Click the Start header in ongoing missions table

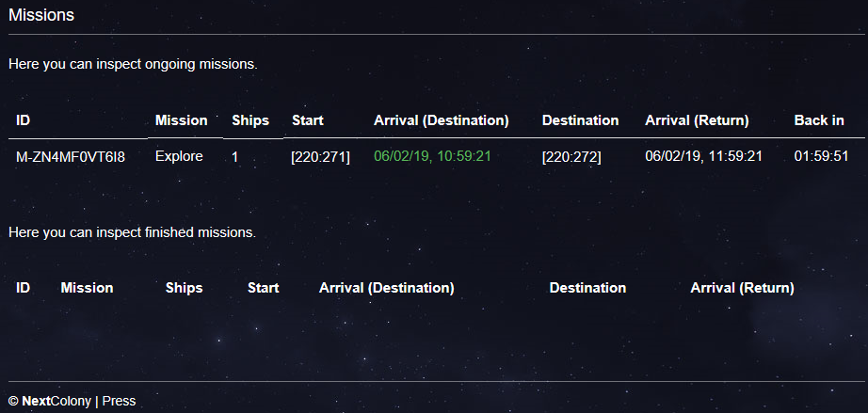coord(308,120)
